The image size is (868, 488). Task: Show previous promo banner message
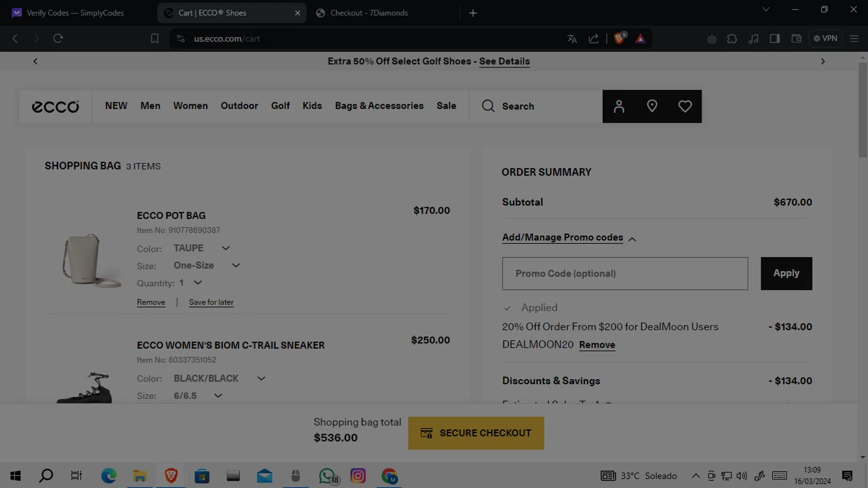[x=35, y=61]
